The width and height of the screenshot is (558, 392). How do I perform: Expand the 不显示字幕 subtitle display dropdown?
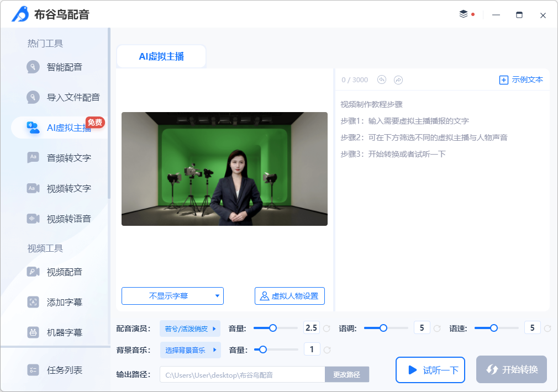pos(172,296)
